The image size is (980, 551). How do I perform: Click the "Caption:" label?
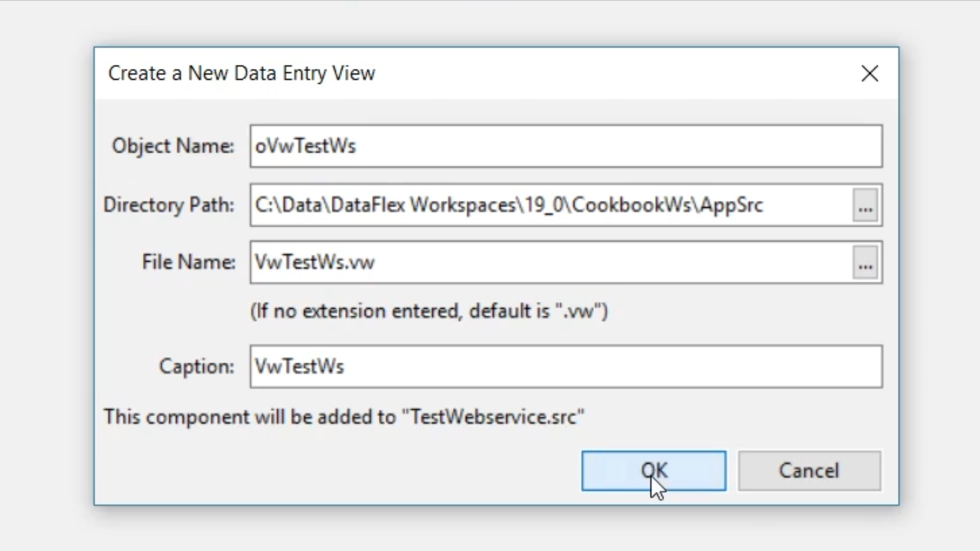(197, 367)
